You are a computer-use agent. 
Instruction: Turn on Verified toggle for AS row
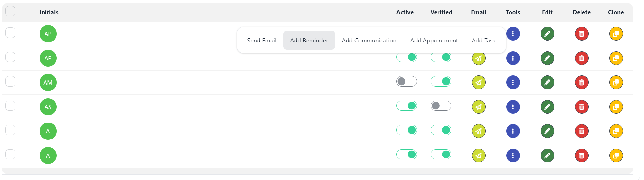[441, 106]
